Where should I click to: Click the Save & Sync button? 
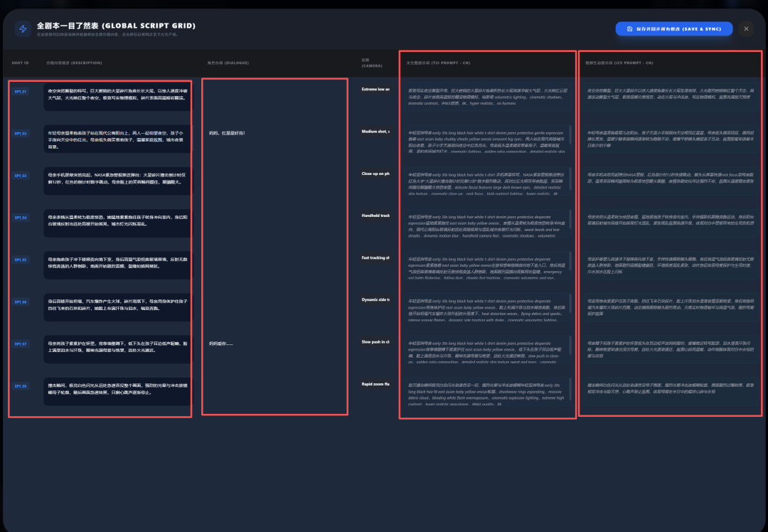[674, 29]
